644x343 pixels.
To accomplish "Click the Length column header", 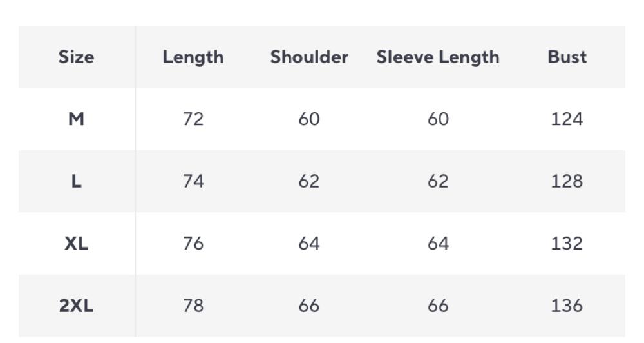I will coord(193,57).
